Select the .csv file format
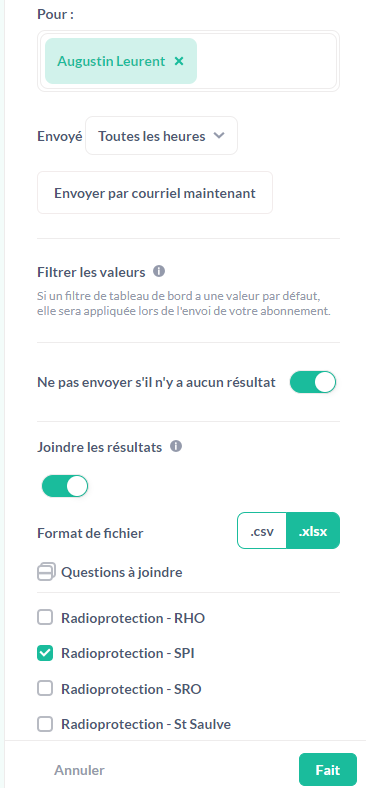The height and width of the screenshot is (788, 366). coord(262,531)
